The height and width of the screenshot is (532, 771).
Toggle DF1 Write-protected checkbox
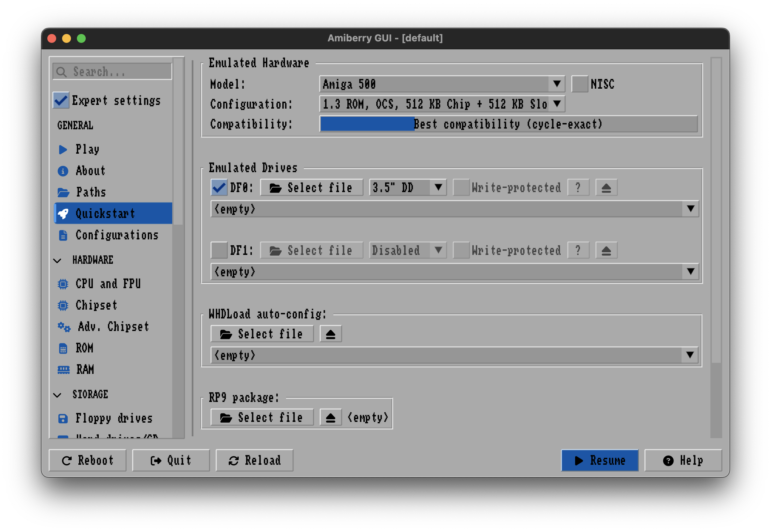[x=461, y=250]
